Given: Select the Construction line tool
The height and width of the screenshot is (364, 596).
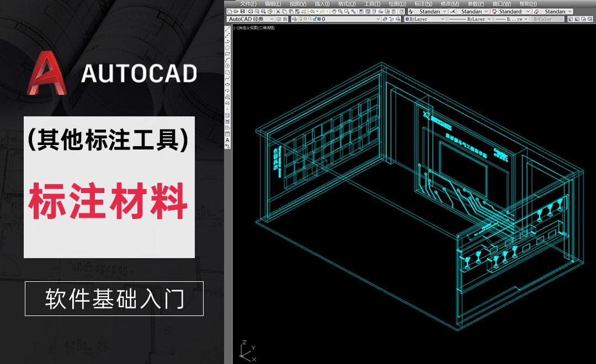Looking at the screenshot, I should click(x=228, y=35).
